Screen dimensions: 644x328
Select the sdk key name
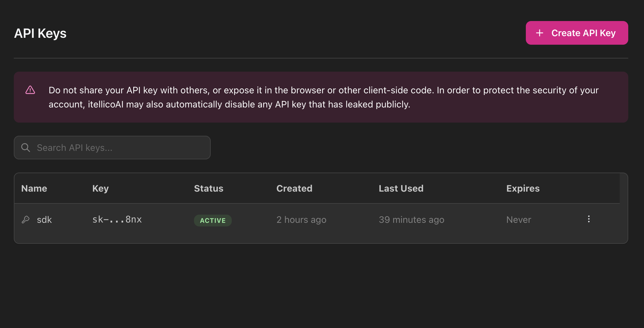pos(44,220)
